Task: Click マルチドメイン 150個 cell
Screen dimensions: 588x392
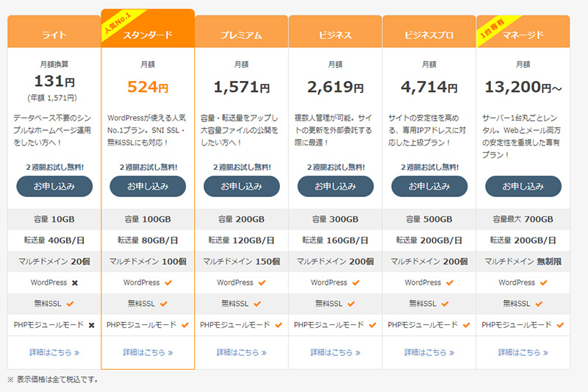Action: tap(242, 262)
